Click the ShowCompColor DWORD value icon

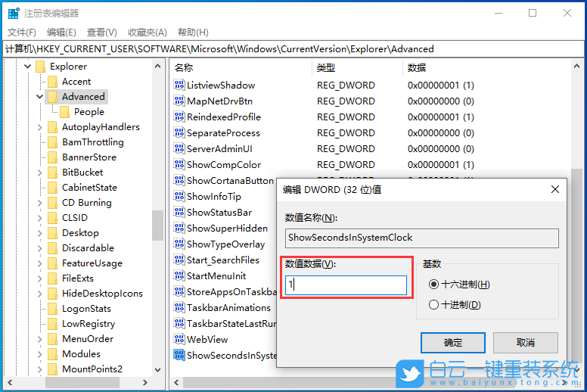coord(179,164)
